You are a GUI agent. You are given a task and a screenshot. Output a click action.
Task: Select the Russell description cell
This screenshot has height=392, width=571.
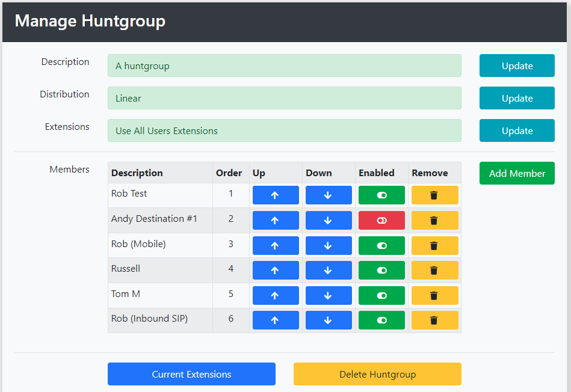click(160, 270)
